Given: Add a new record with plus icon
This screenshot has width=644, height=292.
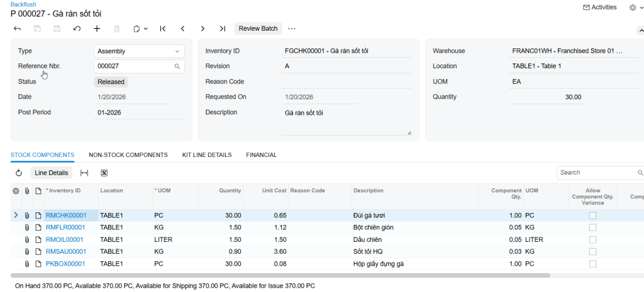Looking at the screenshot, I should coord(97,29).
